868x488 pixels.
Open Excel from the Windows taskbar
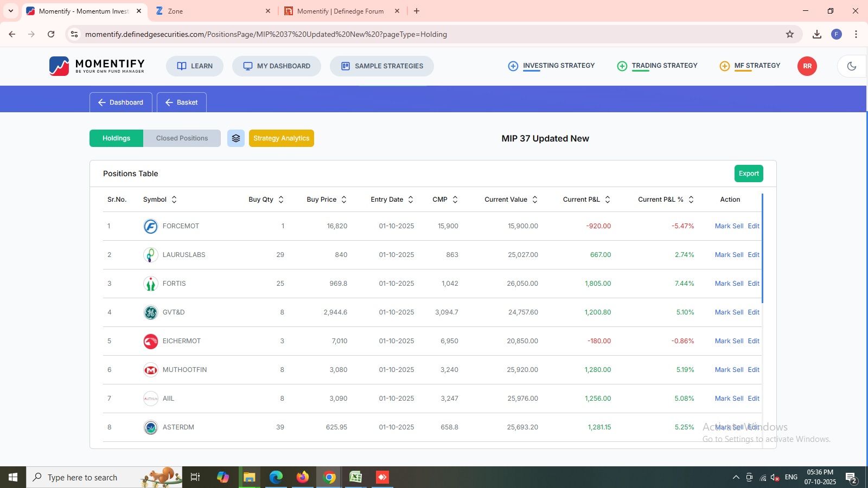[355, 477]
